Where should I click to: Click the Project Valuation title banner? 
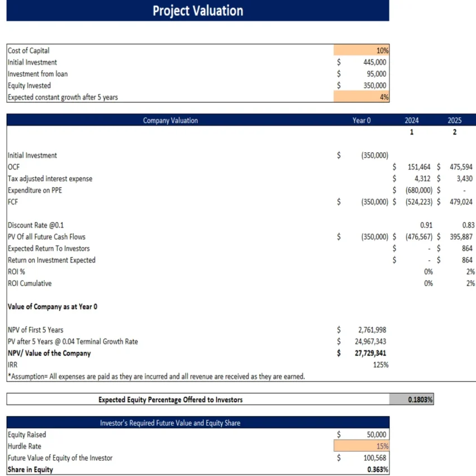[196, 10]
